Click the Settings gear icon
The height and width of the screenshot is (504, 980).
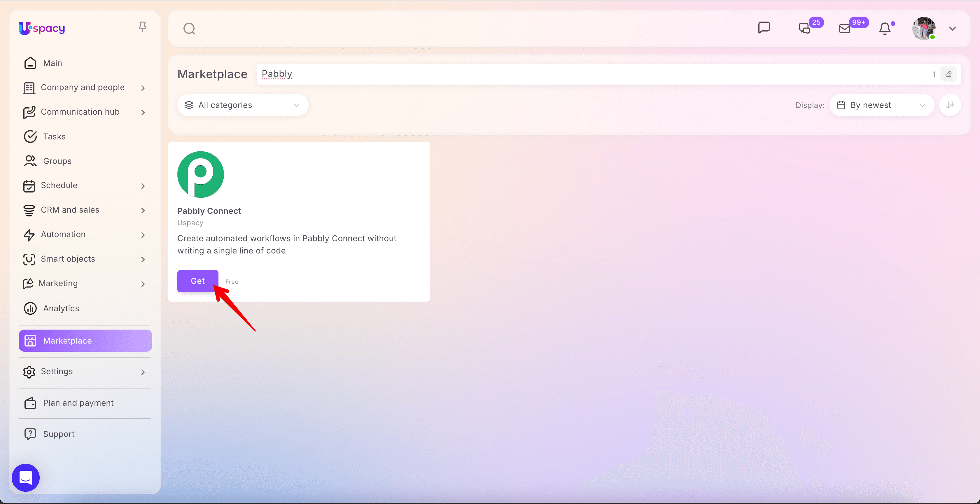pos(29,372)
